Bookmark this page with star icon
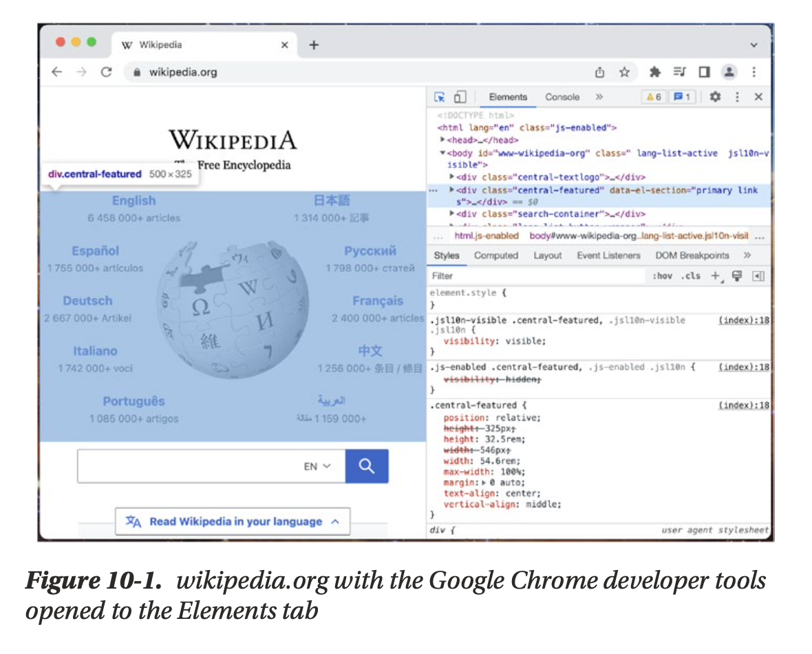The width and height of the screenshot is (812, 654). (624, 72)
